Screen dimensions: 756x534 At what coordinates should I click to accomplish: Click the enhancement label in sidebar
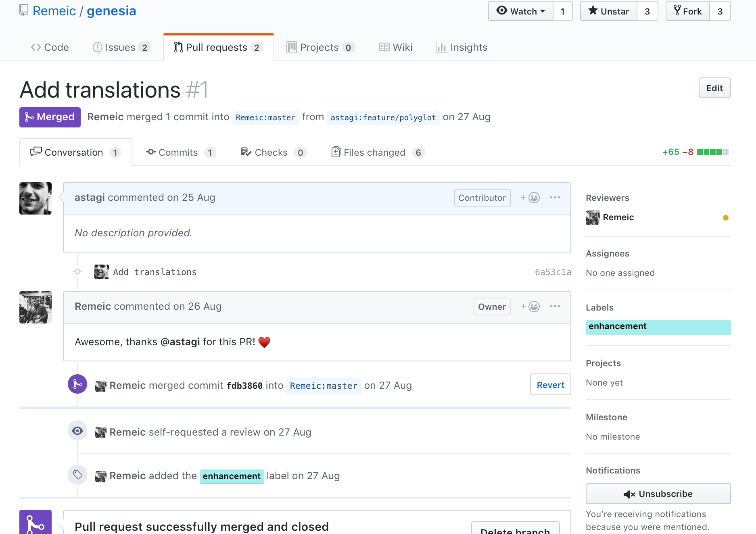pyautogui.click(x=658, y=327)
